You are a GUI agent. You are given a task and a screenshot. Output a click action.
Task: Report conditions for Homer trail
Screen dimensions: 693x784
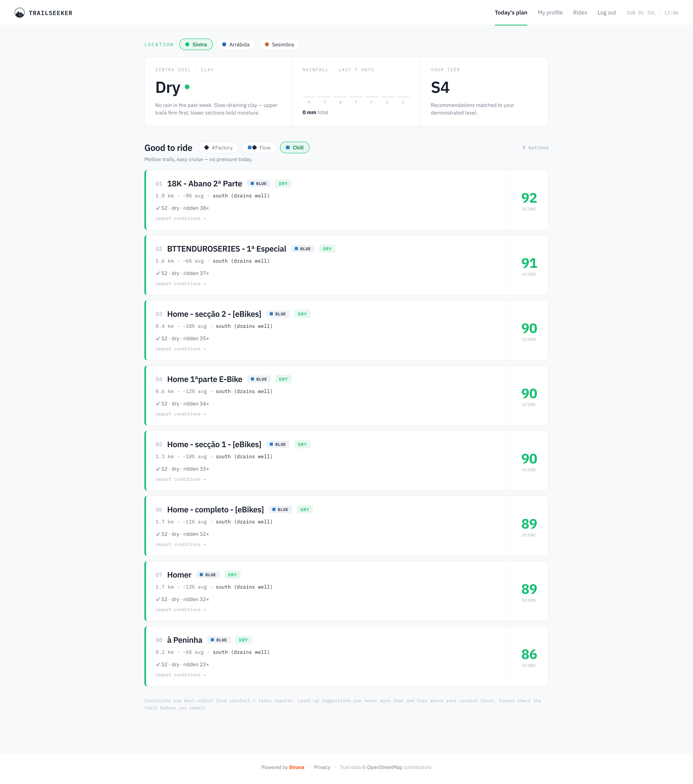click(181, 610)
